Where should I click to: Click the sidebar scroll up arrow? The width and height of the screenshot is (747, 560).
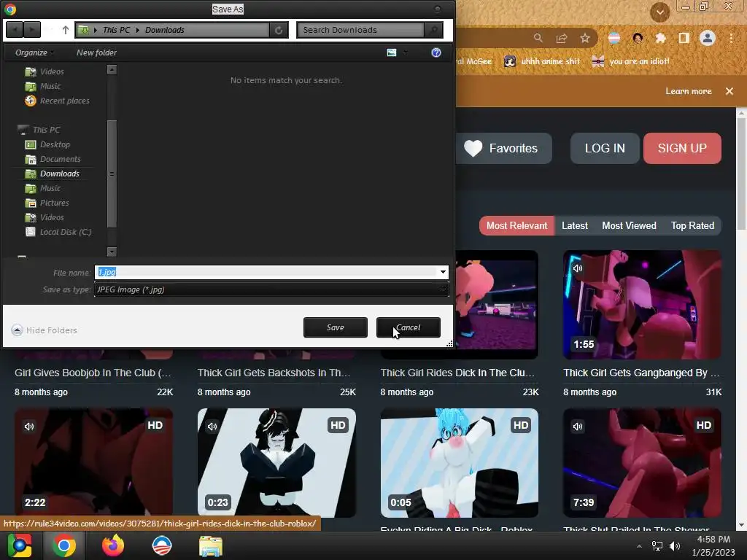click(x=112, y=69)
